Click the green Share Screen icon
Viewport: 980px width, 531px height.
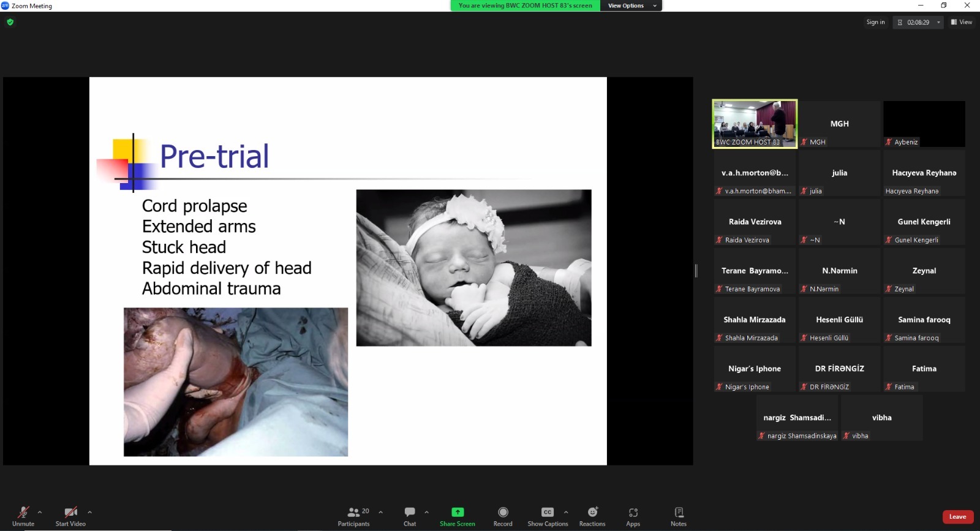(458, 512)
